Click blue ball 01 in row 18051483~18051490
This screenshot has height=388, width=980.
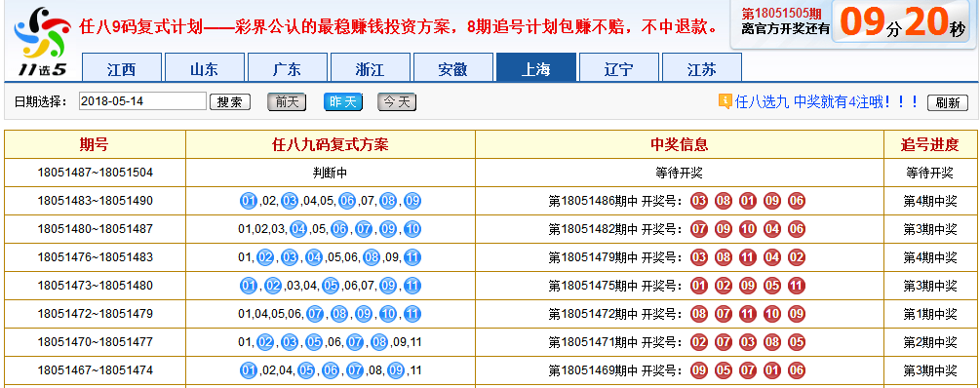pos(249,201)
